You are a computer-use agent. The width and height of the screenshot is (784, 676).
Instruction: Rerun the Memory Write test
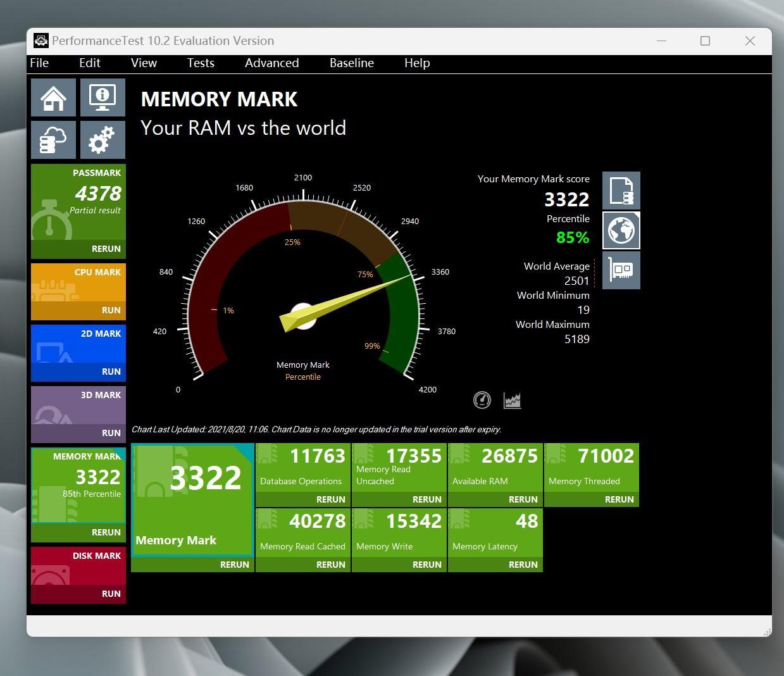pyautogui.click(x=399, y=565)
